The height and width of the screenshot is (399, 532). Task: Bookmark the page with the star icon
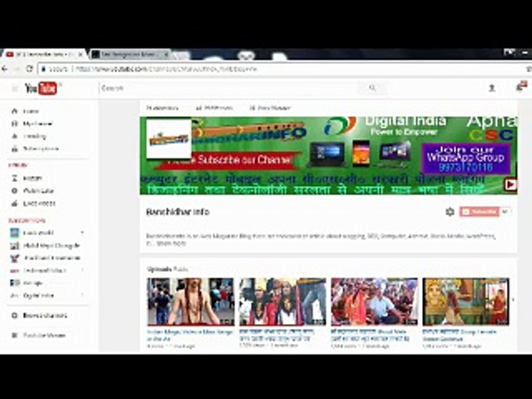tap(529, 69)
